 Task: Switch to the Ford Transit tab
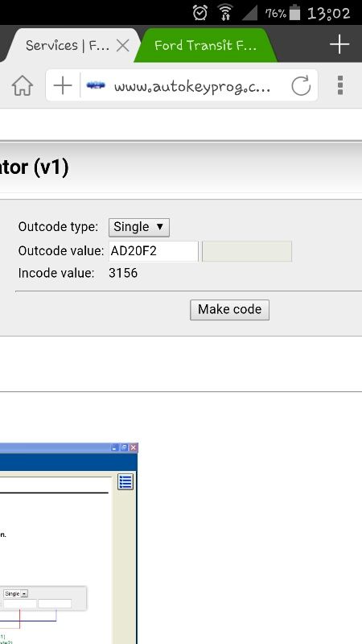click(205, 45)
